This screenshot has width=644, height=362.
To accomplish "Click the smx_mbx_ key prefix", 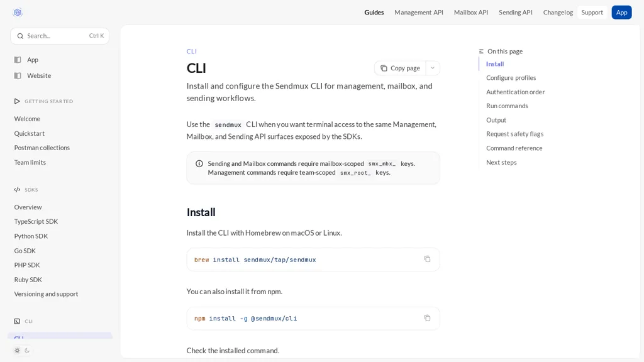I will pos(382,164).
